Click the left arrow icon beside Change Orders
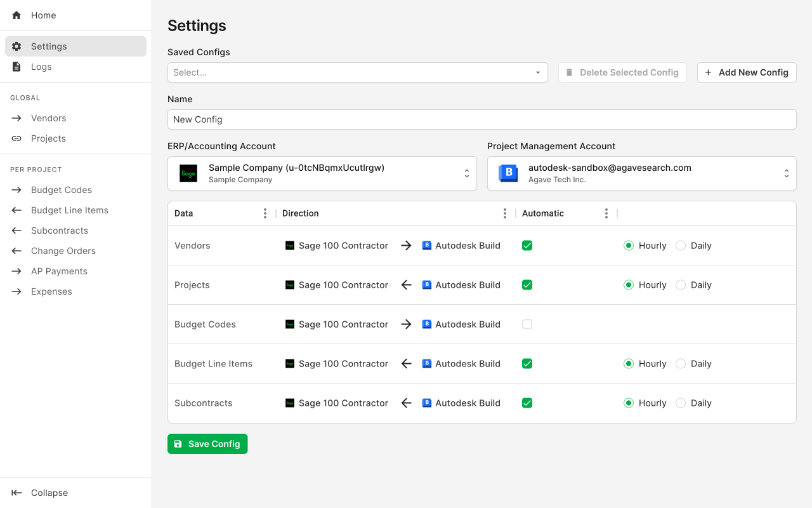 coord(16,251)
